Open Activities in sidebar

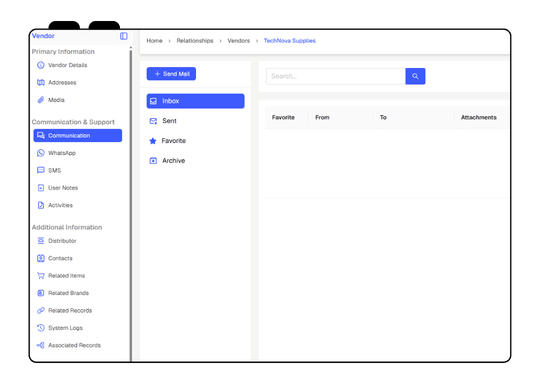[77, 205]
